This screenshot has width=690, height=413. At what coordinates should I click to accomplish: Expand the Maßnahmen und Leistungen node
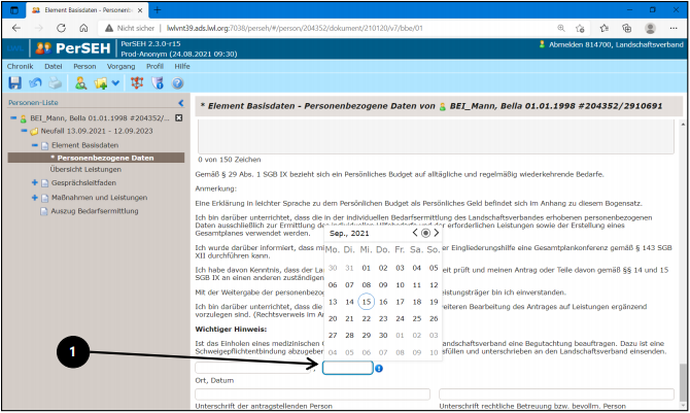tap(35, 197)
